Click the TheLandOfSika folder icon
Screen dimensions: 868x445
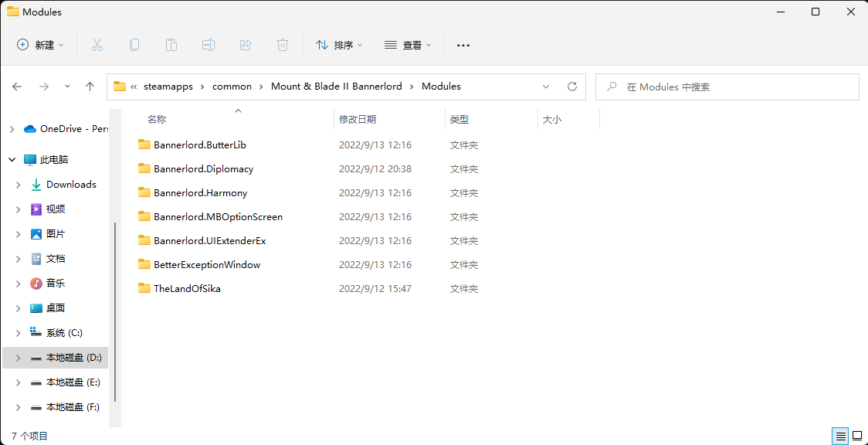pyautogui.click(x=144, y=288)
